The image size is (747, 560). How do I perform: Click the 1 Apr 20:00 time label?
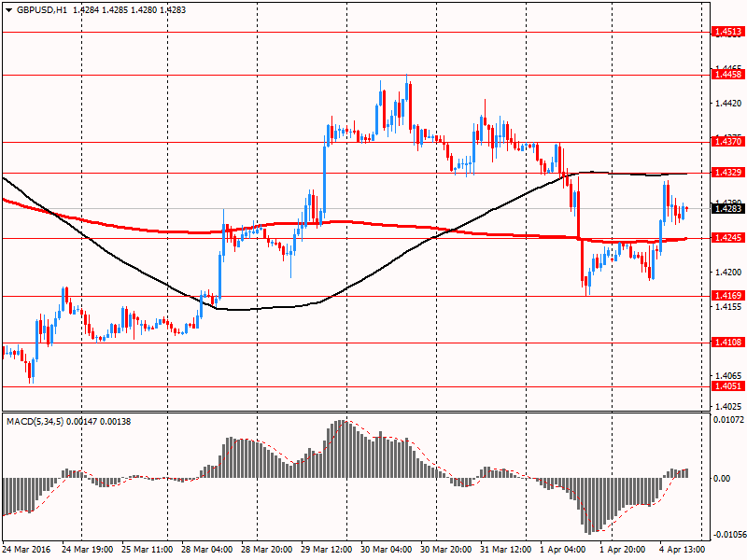pos(623,550)
